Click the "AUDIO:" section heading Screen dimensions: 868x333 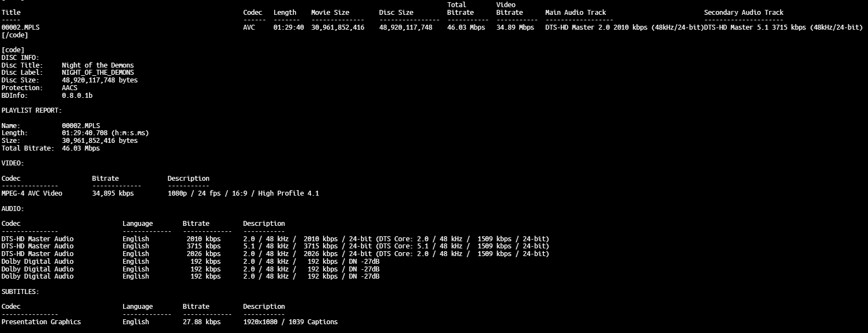13,209
